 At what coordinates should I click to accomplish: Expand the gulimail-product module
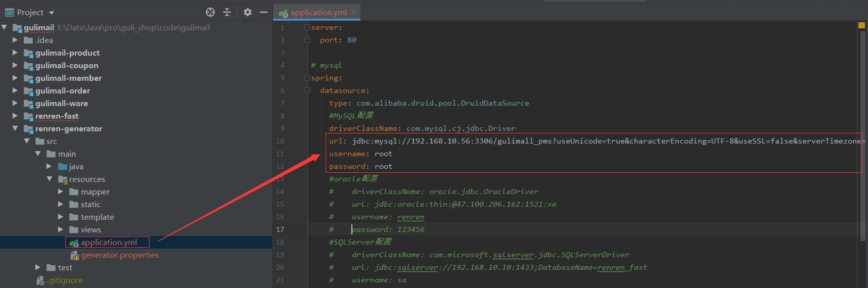[x=15, y=53]
